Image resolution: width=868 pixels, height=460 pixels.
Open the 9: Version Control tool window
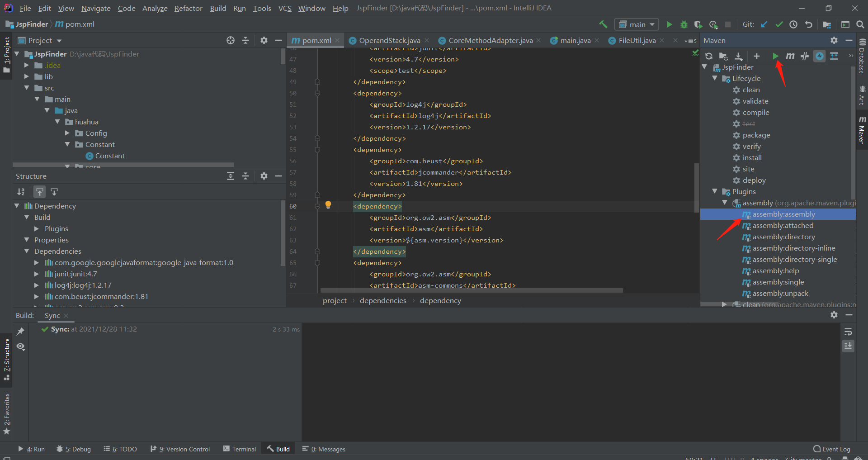pyautogui.click(x=180, y=449)
